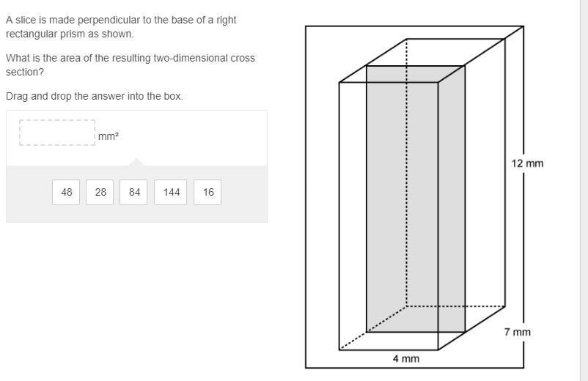The height and width of the screenshot is (381, 588).
Task: Click the 'What is the area' question text
Action: [131, 64]
